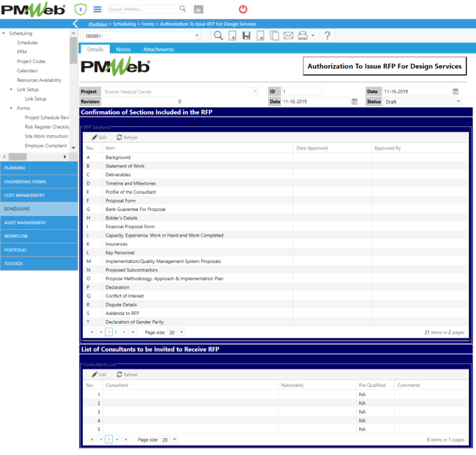Go to first page of RFP Sections
476x455 pixels.
click(92, 332)
